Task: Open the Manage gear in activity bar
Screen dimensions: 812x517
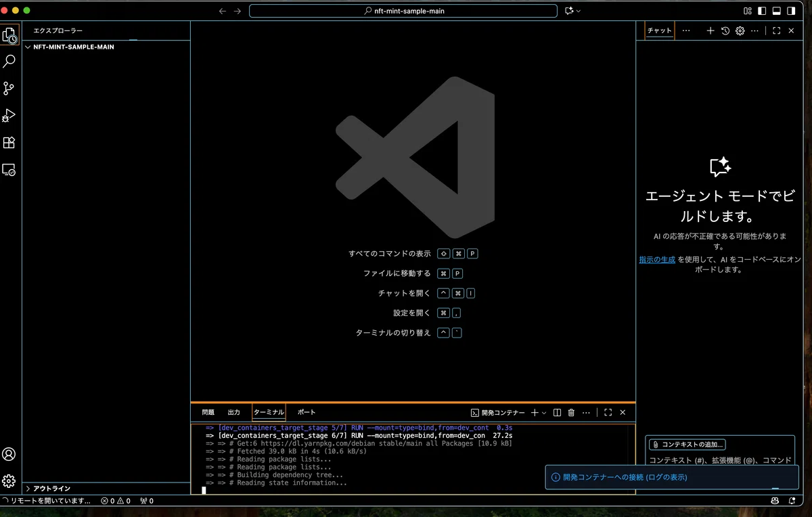Action: pyautogui.click(x=9, y=481)
